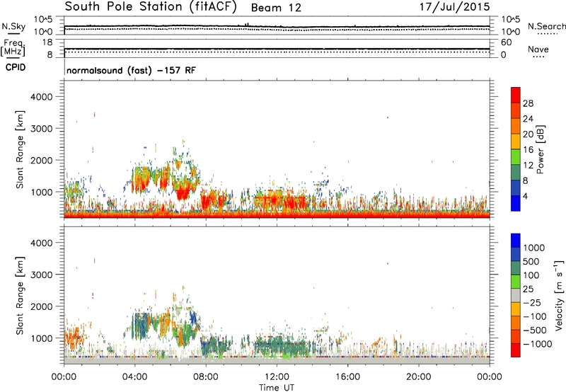
Task: Click the 'Nave' legend label
Action: (538, 49)
